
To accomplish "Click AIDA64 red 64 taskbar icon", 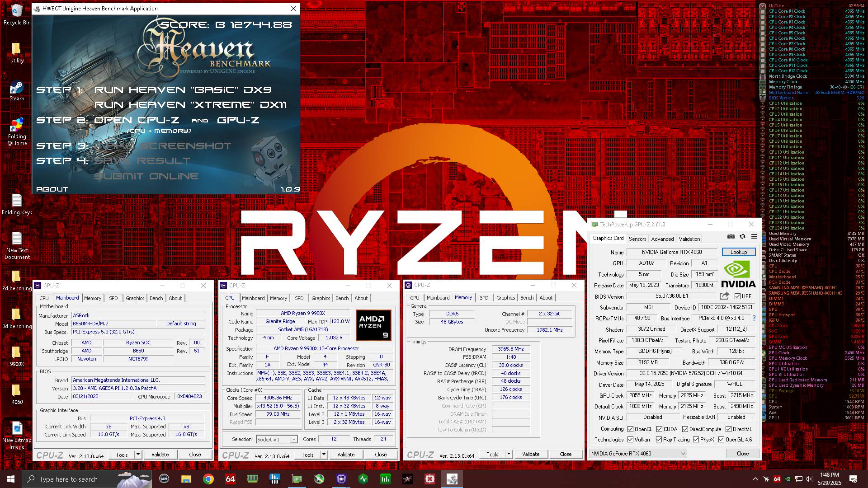I will pos(230,479).
